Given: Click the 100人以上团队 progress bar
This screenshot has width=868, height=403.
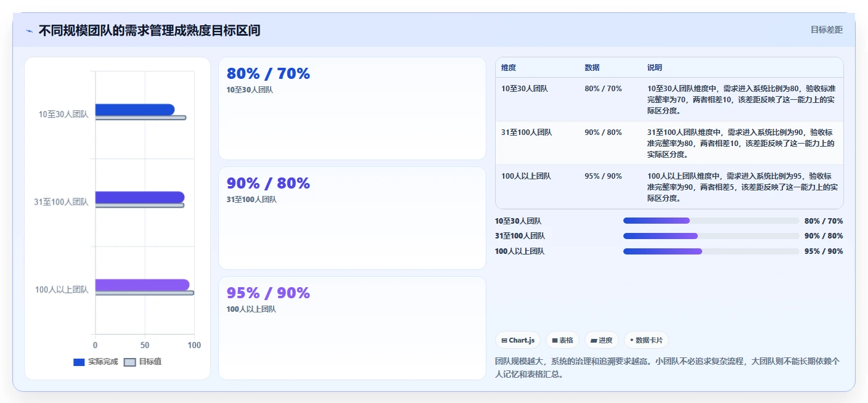Looking at the screenshot, I should point(711,251).
